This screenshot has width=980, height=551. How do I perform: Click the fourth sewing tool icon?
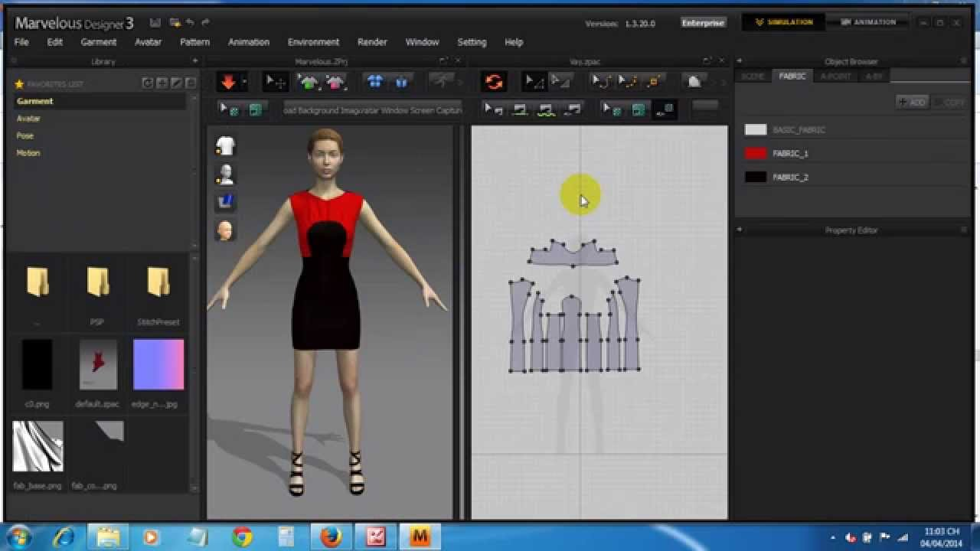coord(572,110)
